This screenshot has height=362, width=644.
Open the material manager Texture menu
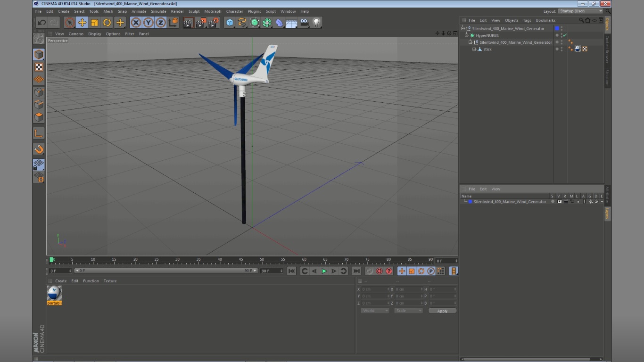point(110,281)
